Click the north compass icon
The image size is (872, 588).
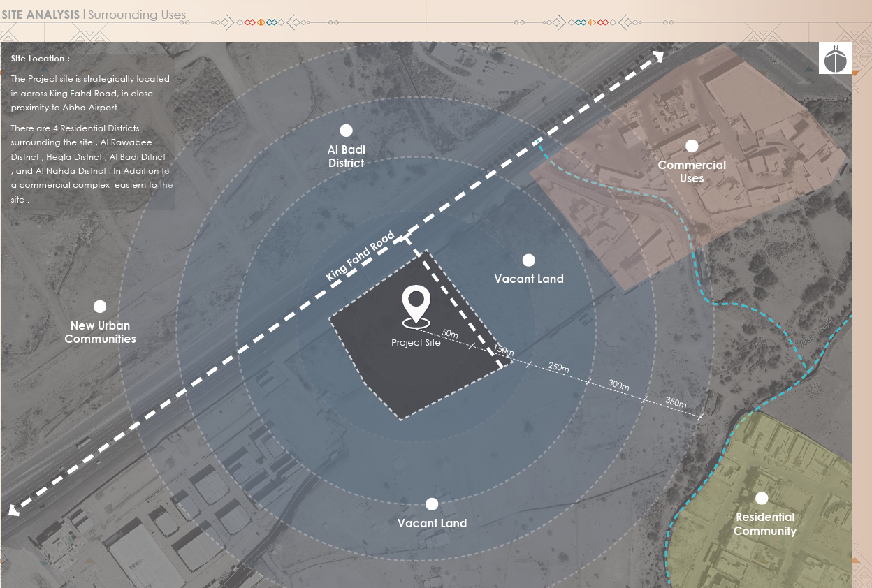coord(835,59)
